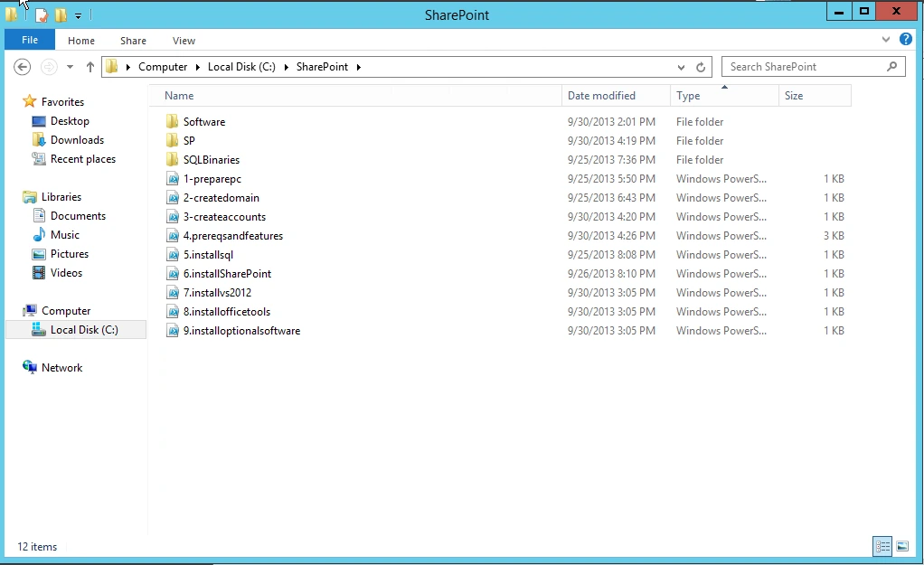Click the 9/26/2013 8:10 PM date cell
Screen dimensions: 924x565
point(611,273)
